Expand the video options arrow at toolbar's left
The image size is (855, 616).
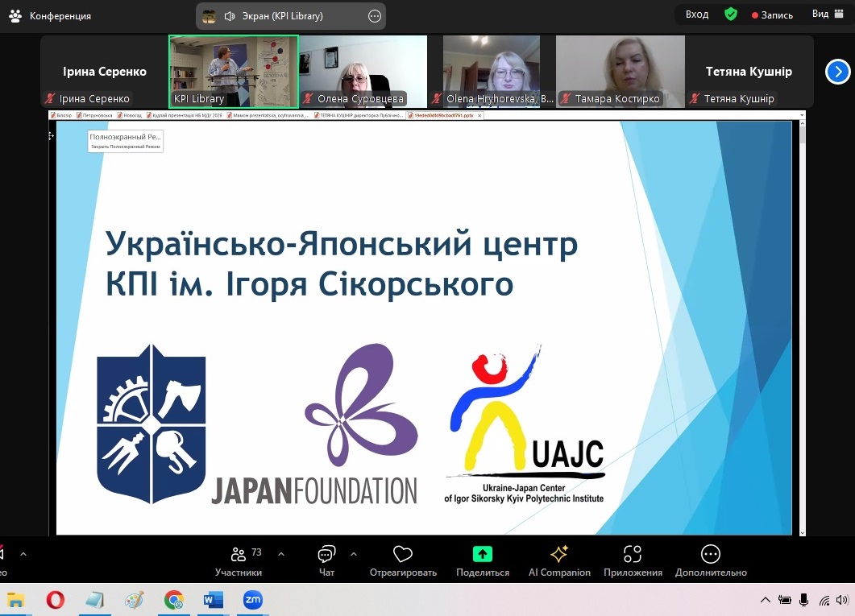pos(23,554)
